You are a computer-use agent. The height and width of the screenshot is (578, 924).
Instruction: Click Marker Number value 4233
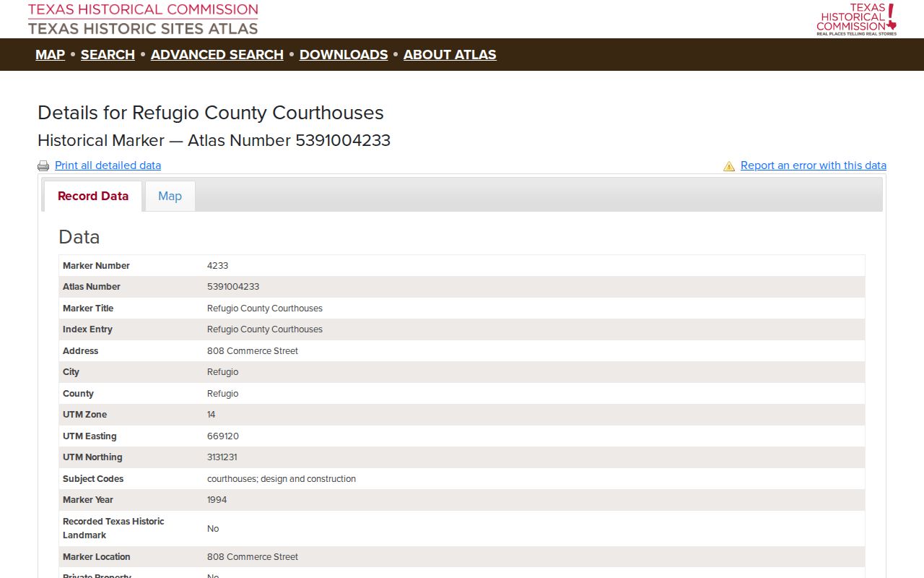click(x=217, y=266)
